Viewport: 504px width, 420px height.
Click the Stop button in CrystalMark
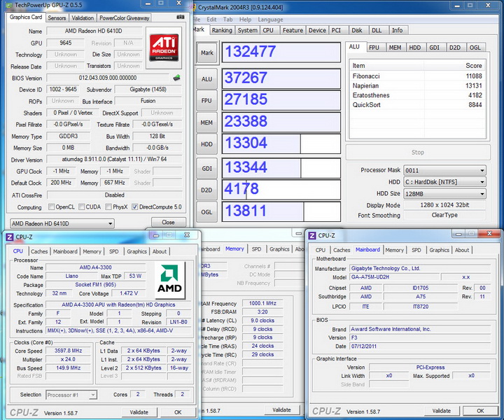pyautogui.click(x=418, y=153)
